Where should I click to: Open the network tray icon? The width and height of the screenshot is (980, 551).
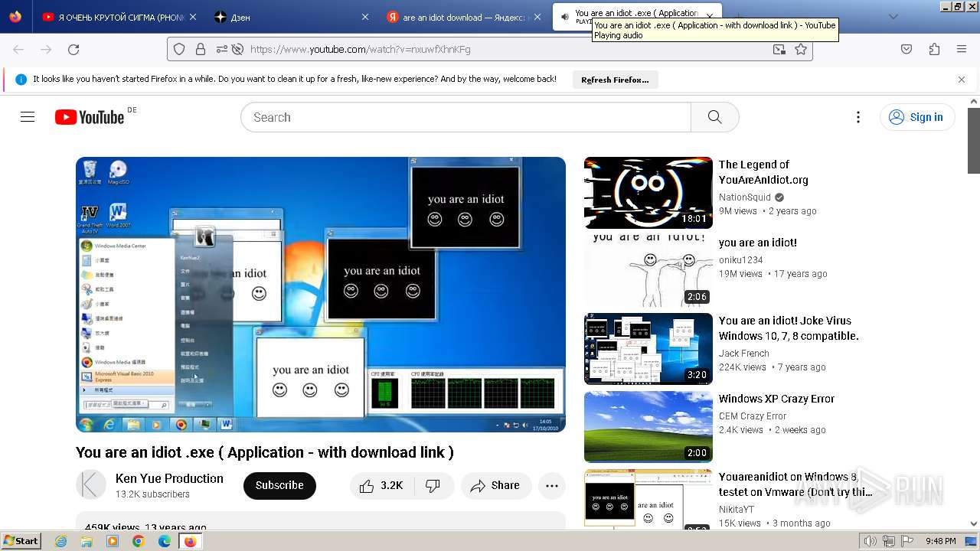[888, 541]
